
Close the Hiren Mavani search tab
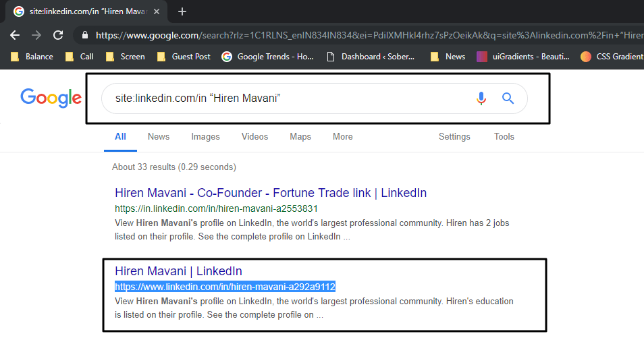157,11
